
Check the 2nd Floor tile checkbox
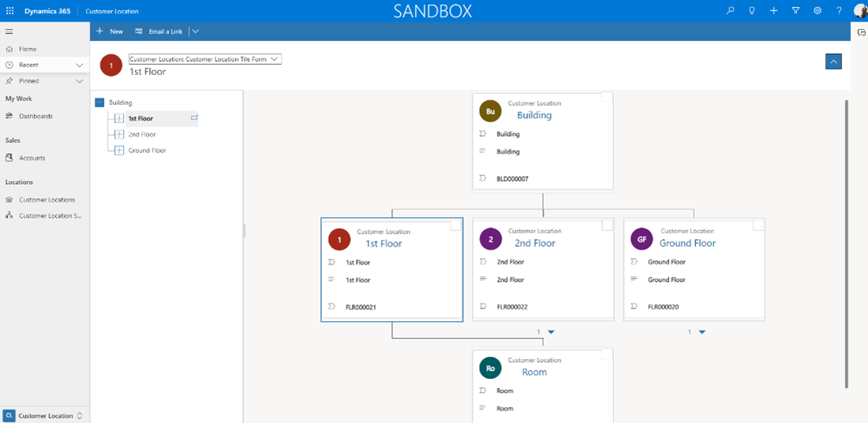click(607, 226)
